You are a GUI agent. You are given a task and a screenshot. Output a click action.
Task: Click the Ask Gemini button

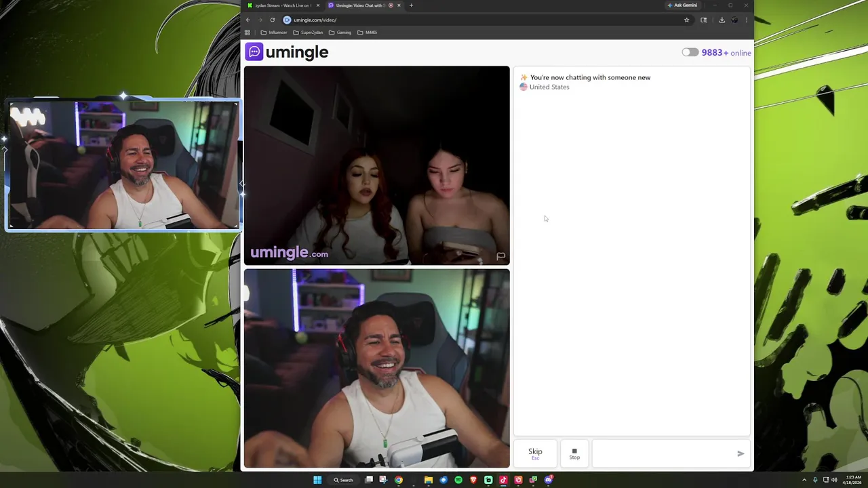(x=682, y=5)
